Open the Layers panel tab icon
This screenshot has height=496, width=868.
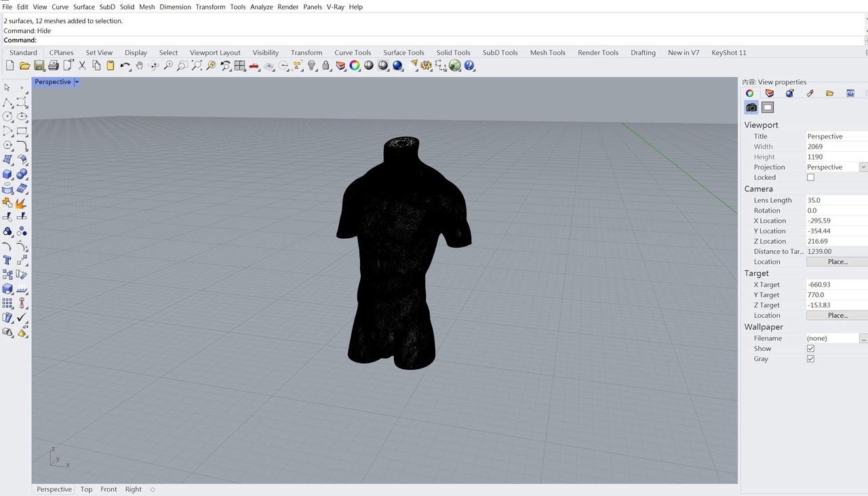point(770,93)
